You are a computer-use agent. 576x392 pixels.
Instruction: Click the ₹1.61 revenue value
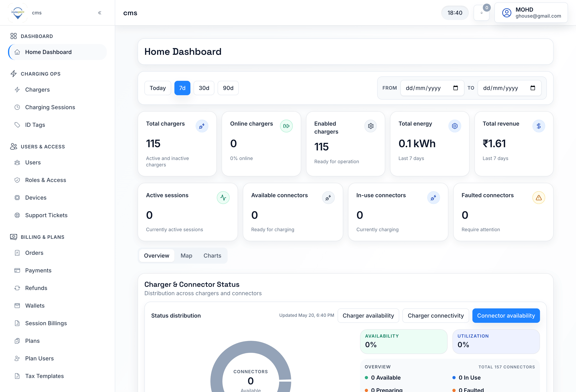[x=494, y=144]
